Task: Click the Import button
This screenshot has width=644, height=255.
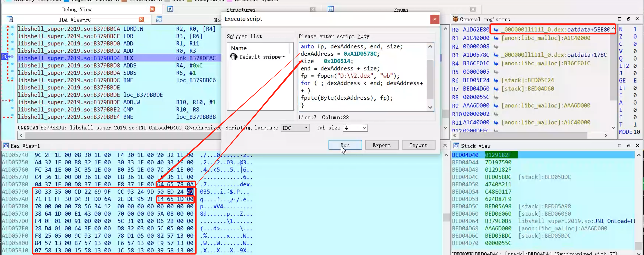Action: point(418,145)
